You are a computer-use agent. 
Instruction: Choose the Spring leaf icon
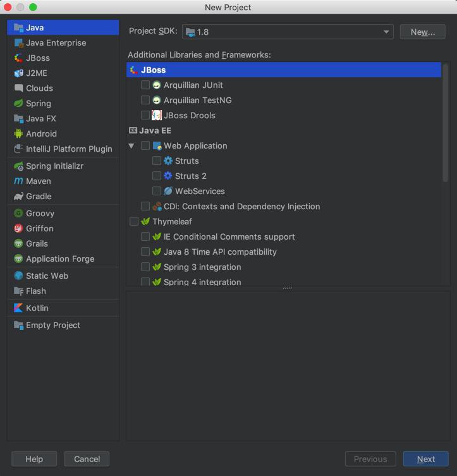[18, 103]
